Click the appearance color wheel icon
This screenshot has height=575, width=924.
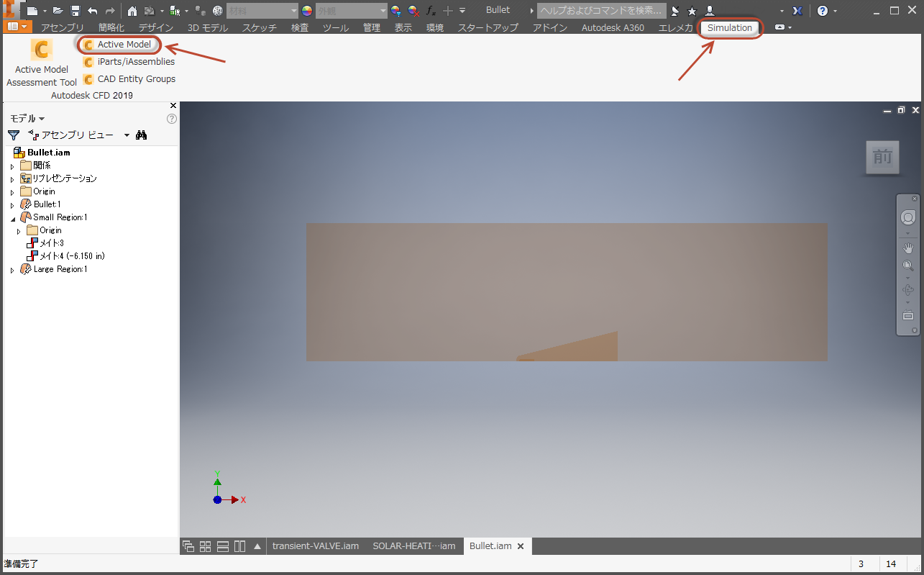coord(307,11)
